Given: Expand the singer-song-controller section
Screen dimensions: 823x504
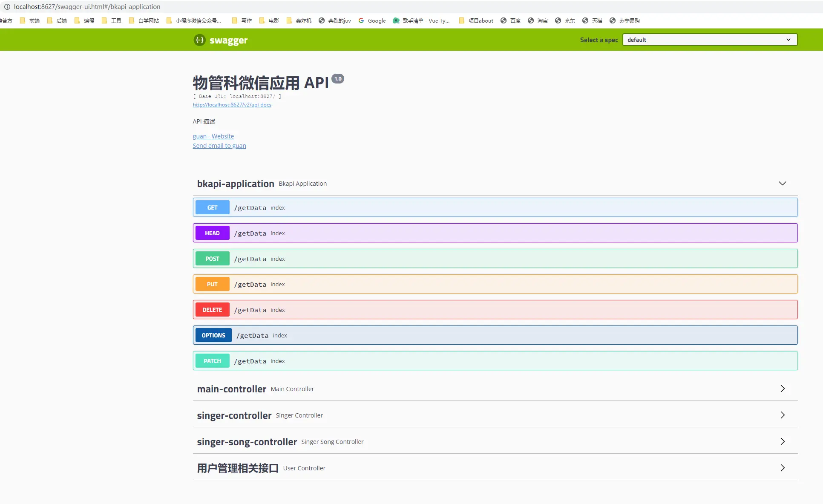Looking at the screenshot, I should point(782,441).
